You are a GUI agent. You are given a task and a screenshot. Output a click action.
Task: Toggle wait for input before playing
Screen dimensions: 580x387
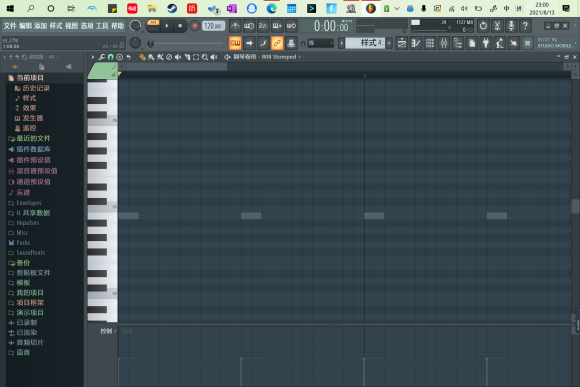(249, 26)
